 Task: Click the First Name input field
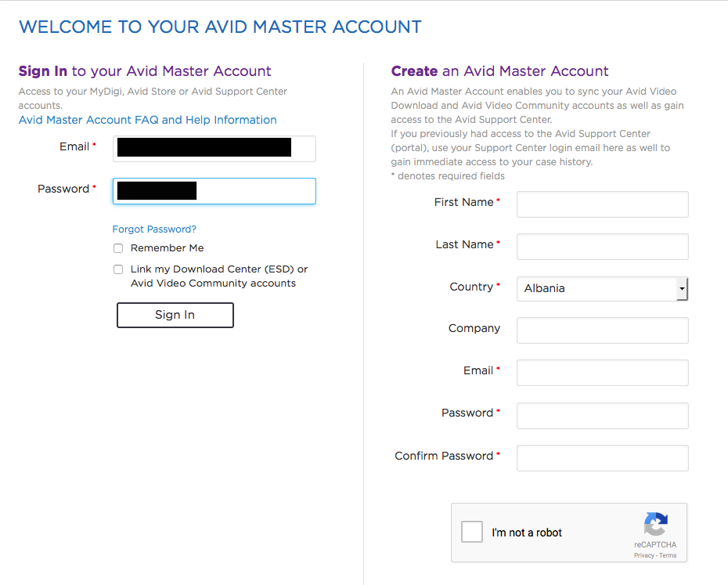click(602, 204)
